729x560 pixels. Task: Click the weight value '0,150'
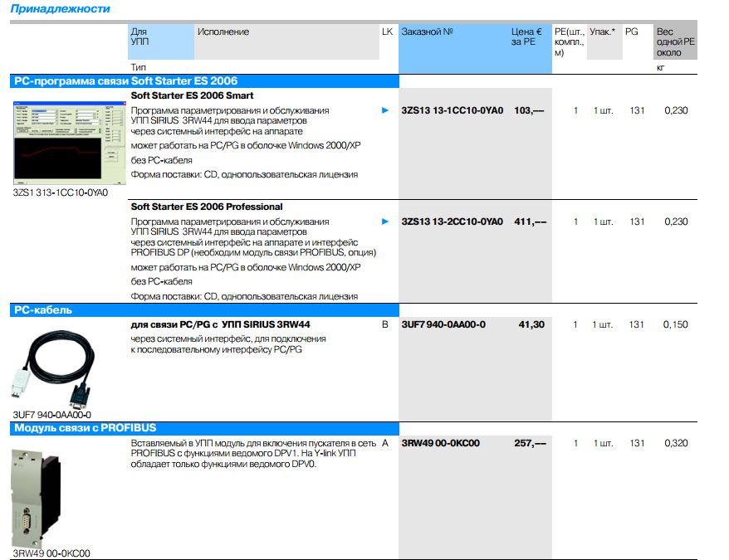(676, 324)
